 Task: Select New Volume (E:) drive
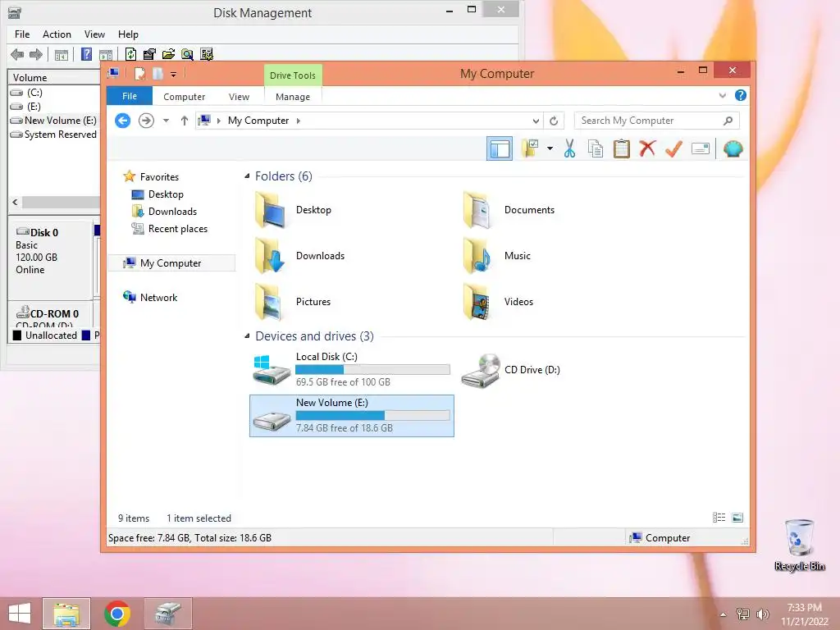[351, 416]
